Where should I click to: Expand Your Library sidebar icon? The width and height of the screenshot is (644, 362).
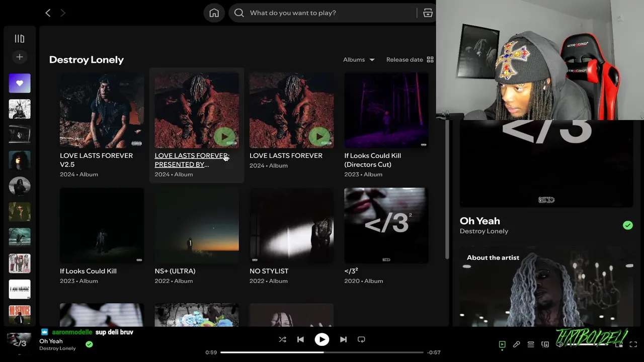[20, 39]
